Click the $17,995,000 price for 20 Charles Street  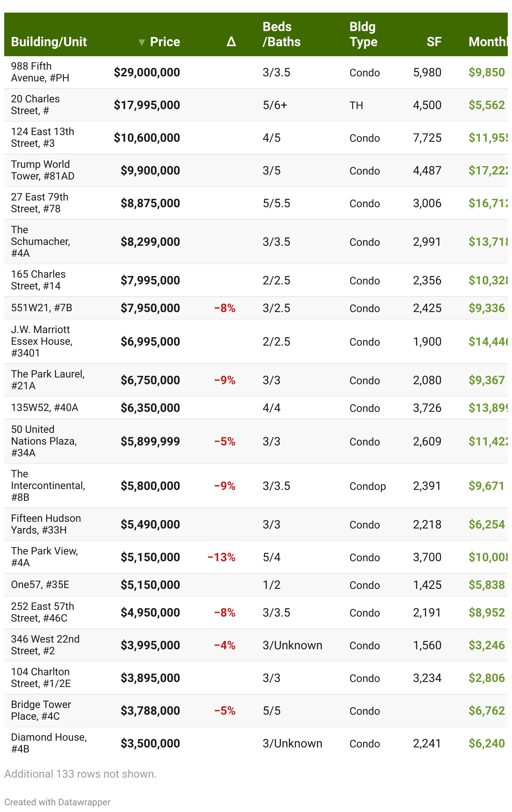147,105
